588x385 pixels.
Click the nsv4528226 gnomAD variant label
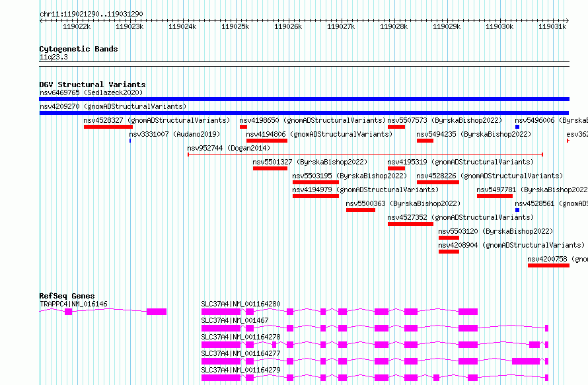[490, 176]
